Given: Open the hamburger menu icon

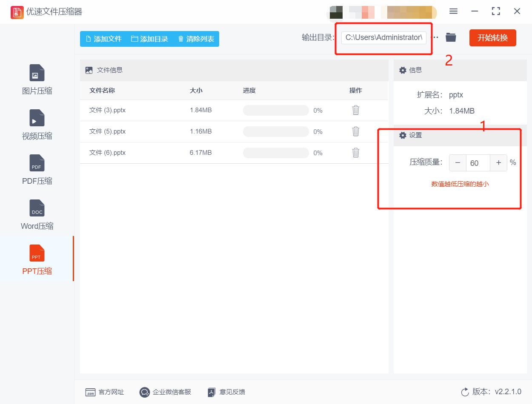Looking at the screenshot, I should point(453,11).
